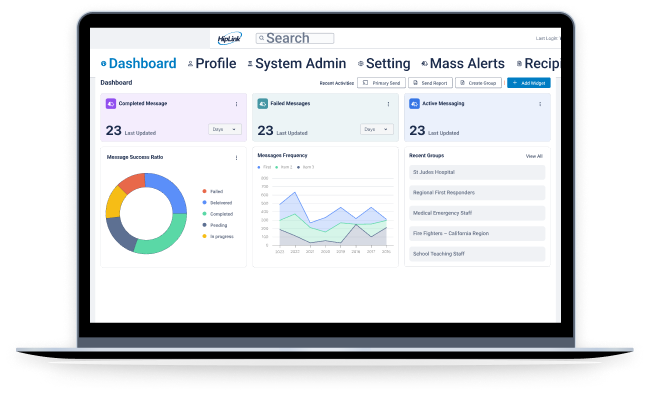Expand Days dropdown in Failed Messages card
Screen dimensions: 649x393
point(377,129)
